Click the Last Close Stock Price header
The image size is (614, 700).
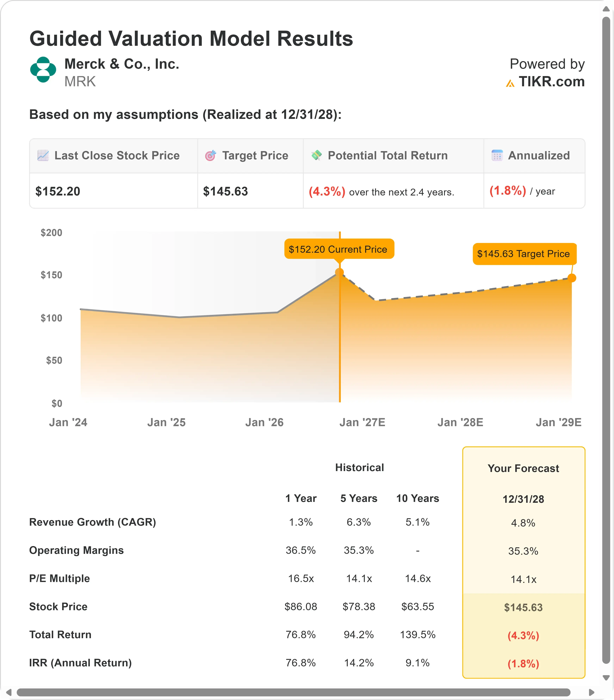[117, 156]
